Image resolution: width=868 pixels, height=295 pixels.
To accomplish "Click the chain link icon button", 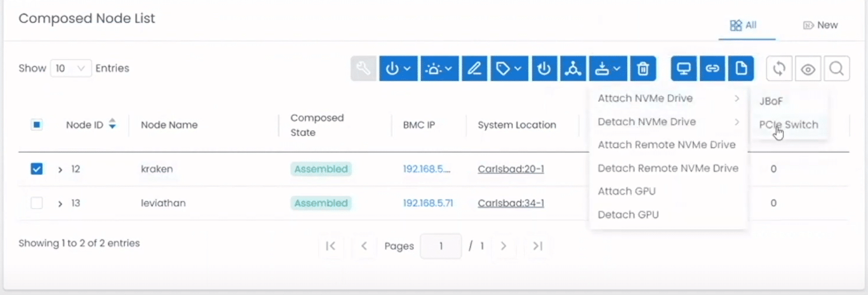I will pos(712,68).
